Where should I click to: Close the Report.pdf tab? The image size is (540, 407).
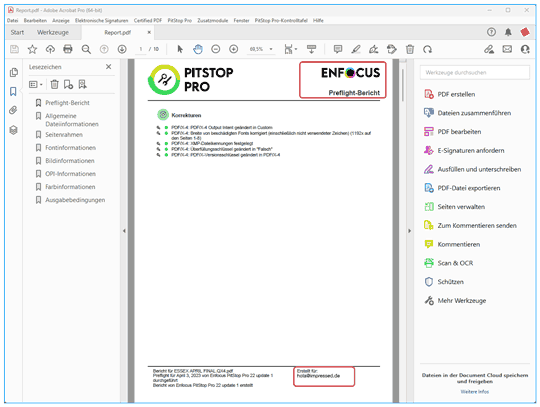pyautogui.click(x=149, y=32)
